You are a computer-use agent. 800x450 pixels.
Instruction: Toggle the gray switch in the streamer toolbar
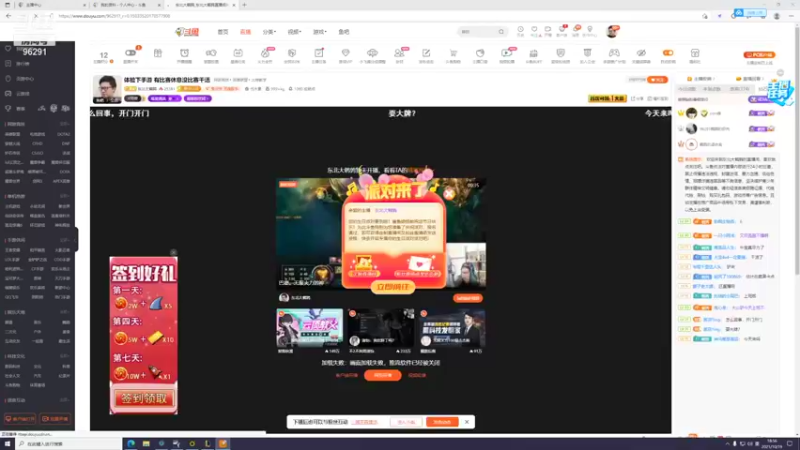click(131, 53)
